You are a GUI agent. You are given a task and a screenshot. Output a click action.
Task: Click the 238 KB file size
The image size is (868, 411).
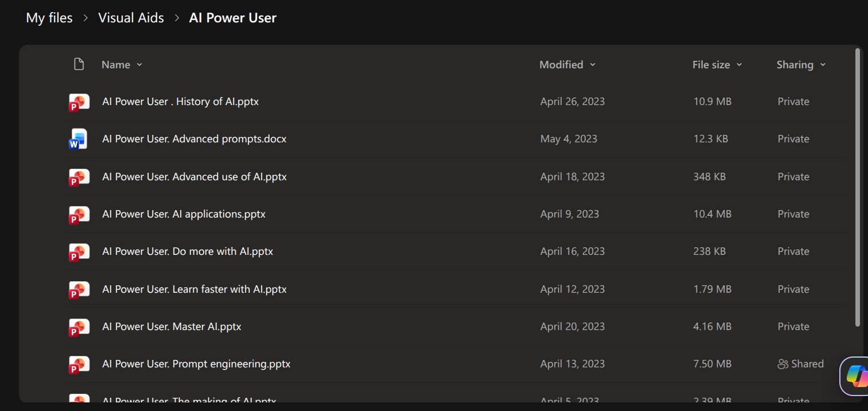pyautogui.click(x=710, y=251)
